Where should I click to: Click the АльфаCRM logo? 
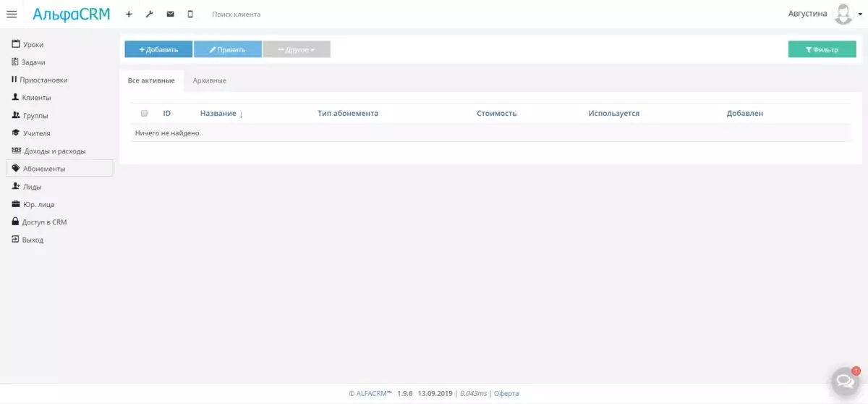71,14
